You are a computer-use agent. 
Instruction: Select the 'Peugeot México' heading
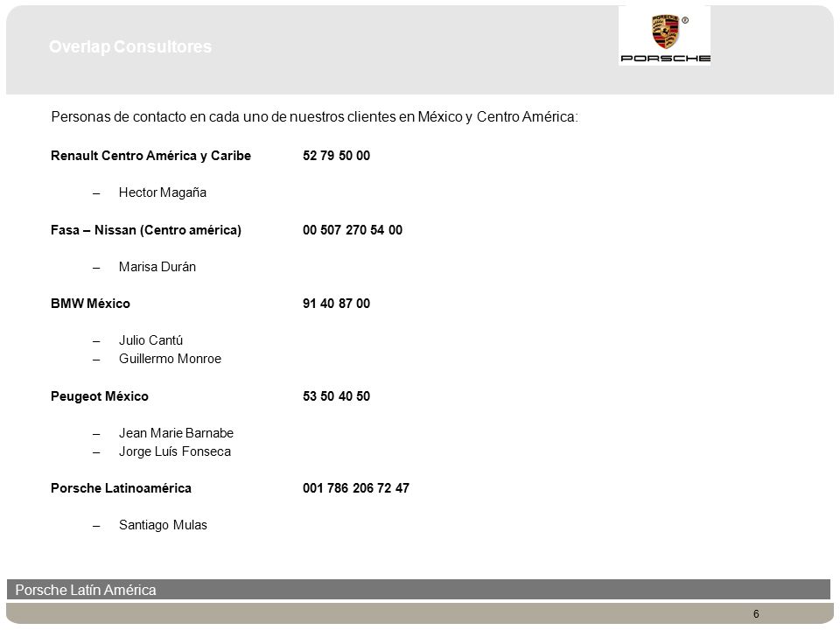99,396
